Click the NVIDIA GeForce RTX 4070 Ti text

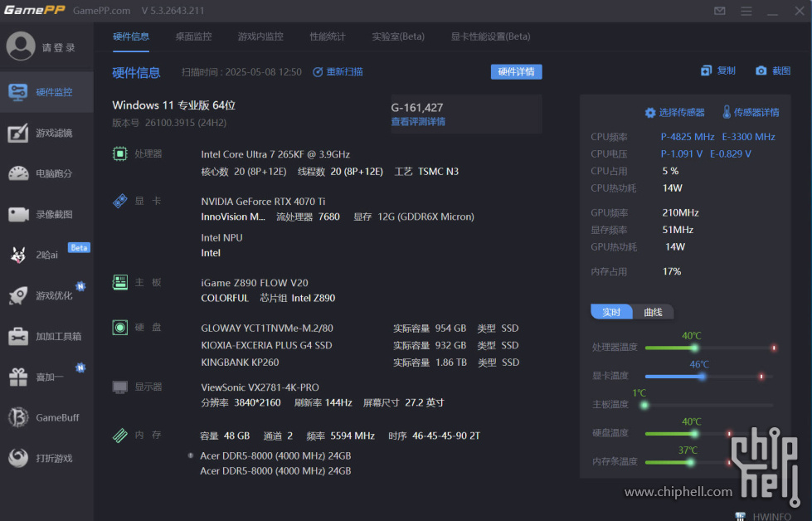pos(263,202)
